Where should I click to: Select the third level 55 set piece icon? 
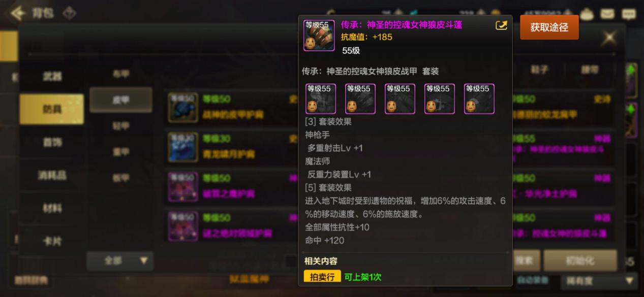tap(400, 99)
